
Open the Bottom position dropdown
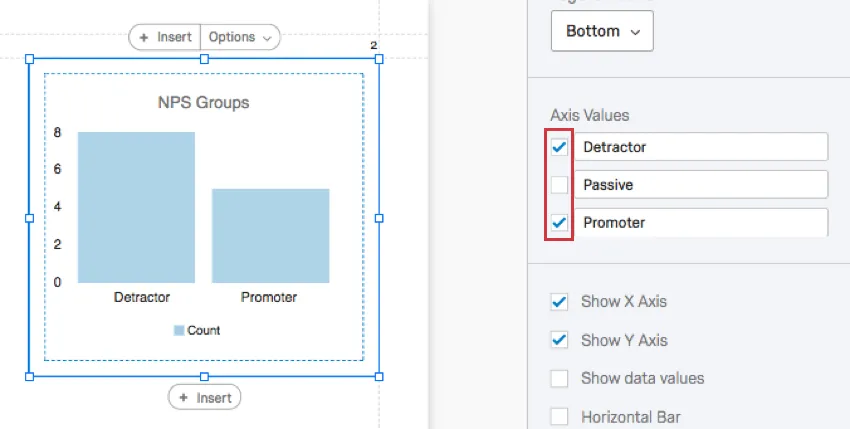pos(602,31)
